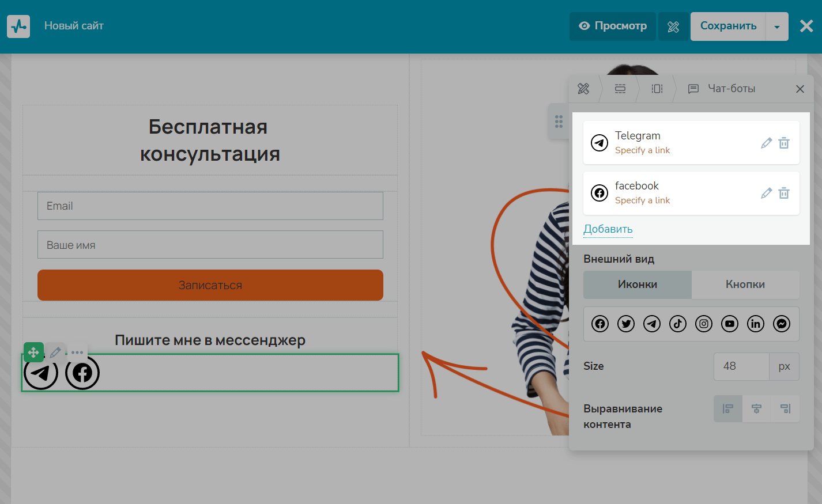Expand the Сохранить dropdown arrow

click(x=777, y=26)
